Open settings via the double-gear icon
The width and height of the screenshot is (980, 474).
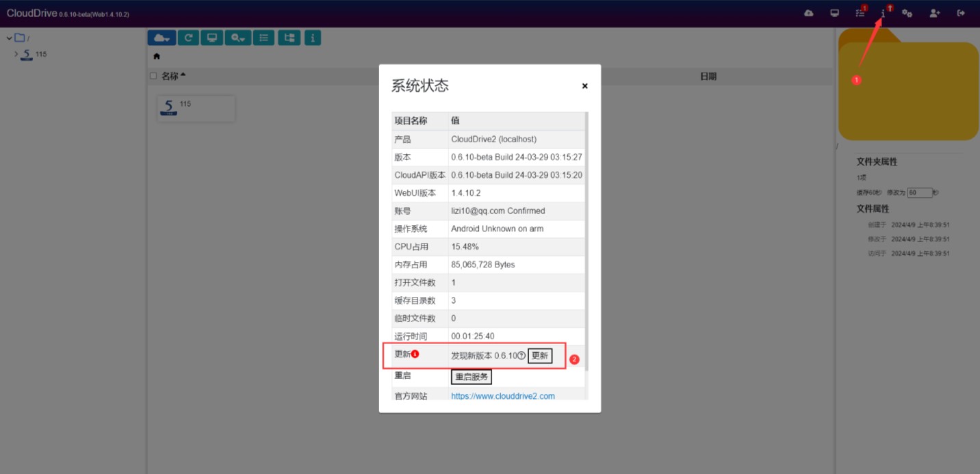(x=907, y=13)
